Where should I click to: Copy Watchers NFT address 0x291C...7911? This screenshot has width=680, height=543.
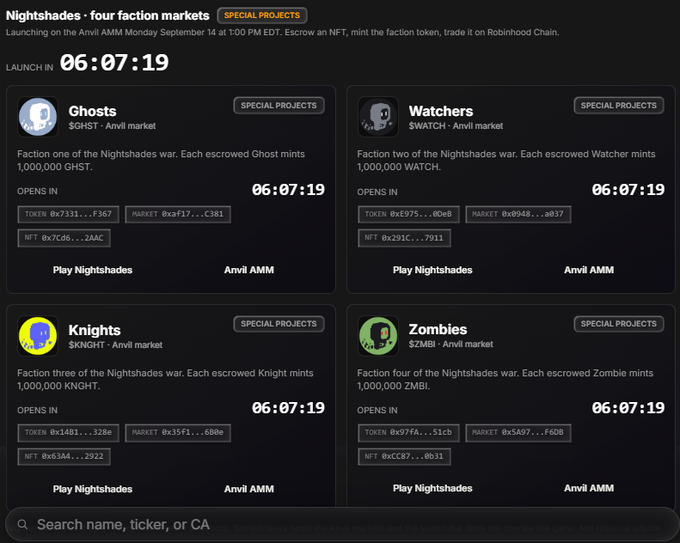(404, 238)
